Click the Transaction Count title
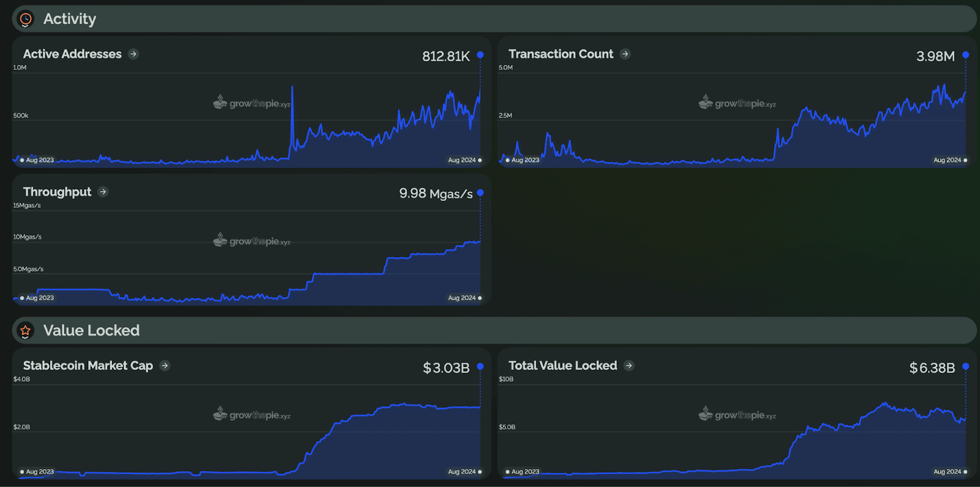980x487 pixels. click(560, 54)
